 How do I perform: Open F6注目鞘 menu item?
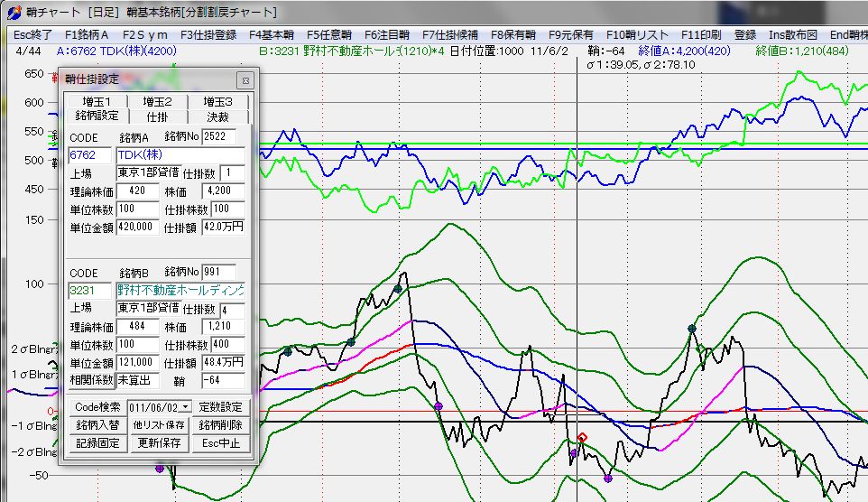(387, 35)
